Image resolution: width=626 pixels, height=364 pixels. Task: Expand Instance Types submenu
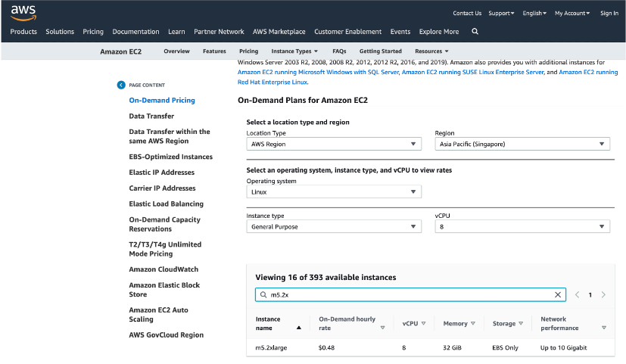pos(294,51)
